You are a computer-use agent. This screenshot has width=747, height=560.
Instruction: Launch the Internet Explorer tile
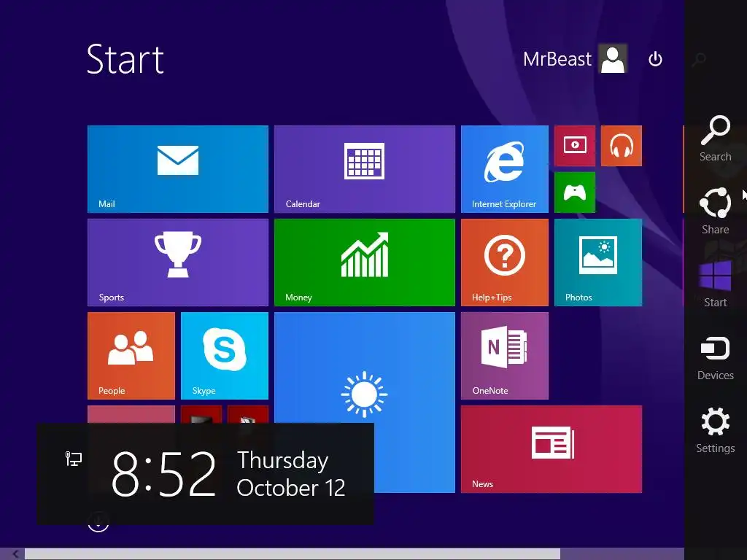(x=505, y=169)
